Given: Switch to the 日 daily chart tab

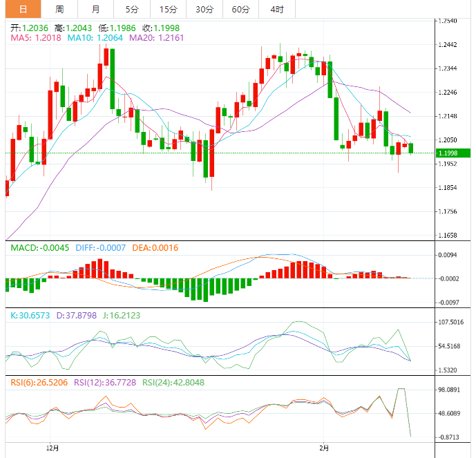Looking at the screenshot, I should point(23,9).
